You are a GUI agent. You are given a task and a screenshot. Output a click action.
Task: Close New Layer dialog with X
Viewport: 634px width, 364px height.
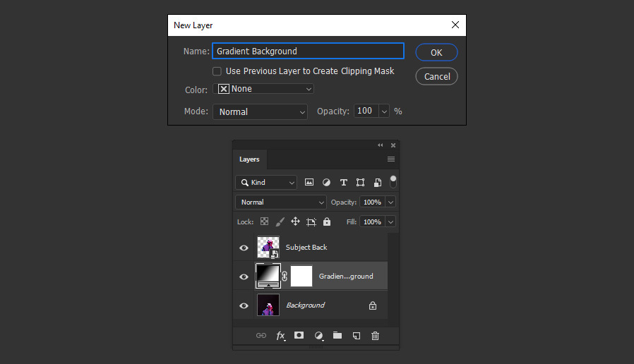click(x=455, y=25)
